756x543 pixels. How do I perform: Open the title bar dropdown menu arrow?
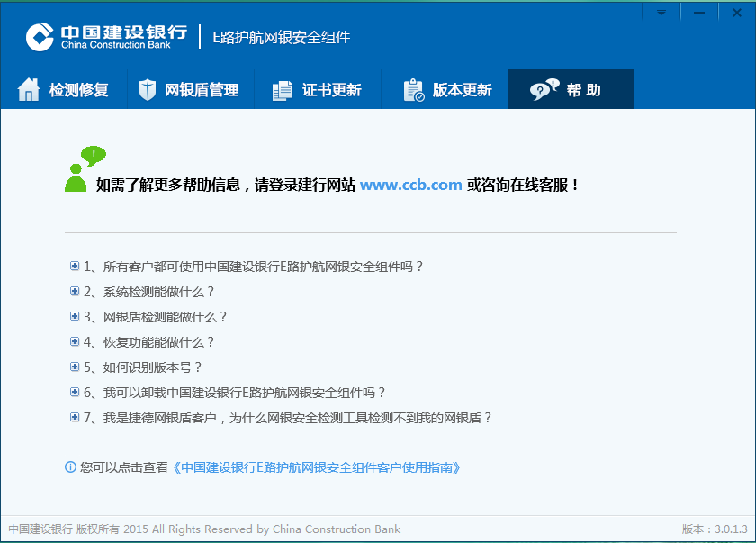[661, 13]
